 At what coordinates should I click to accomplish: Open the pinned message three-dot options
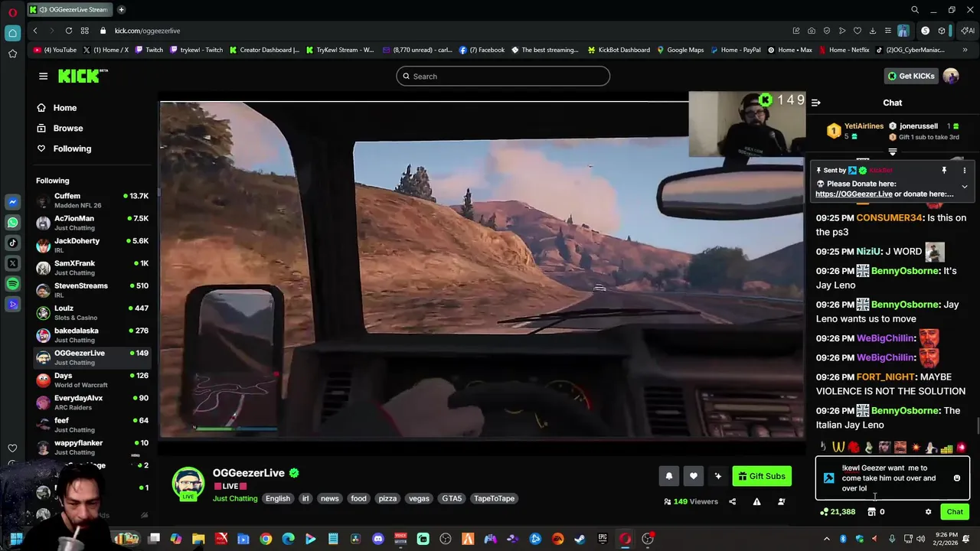point(964,170)
